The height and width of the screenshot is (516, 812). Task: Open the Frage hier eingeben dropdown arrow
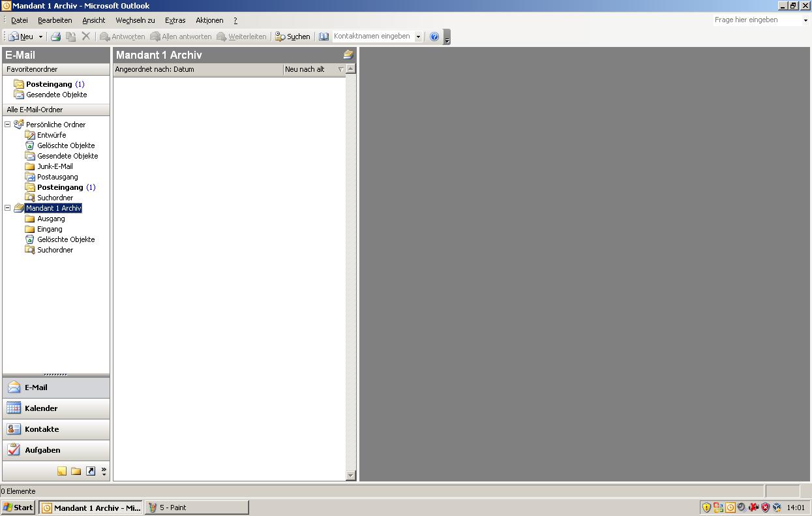[x=805, y=20]
